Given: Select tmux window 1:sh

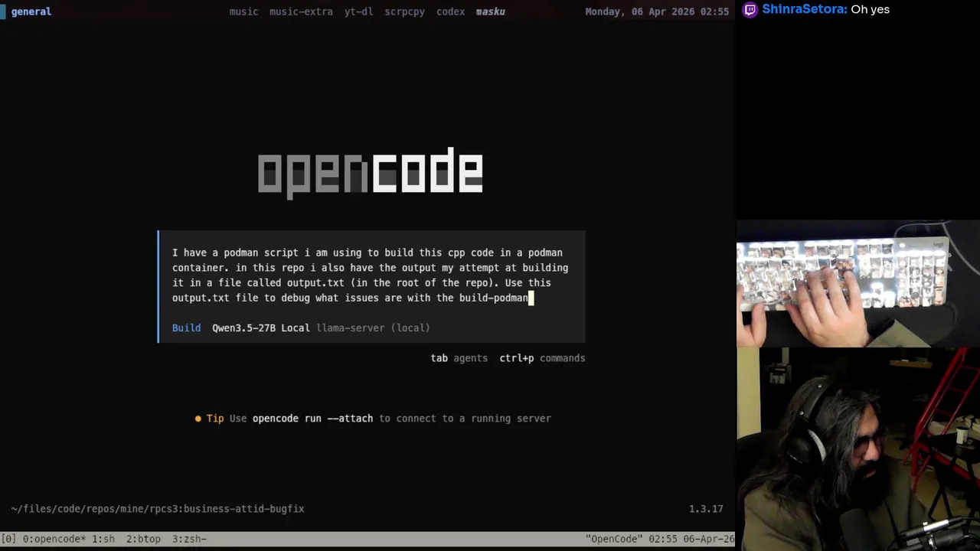Looking at the screenshot, I should (x=103, y=539).
